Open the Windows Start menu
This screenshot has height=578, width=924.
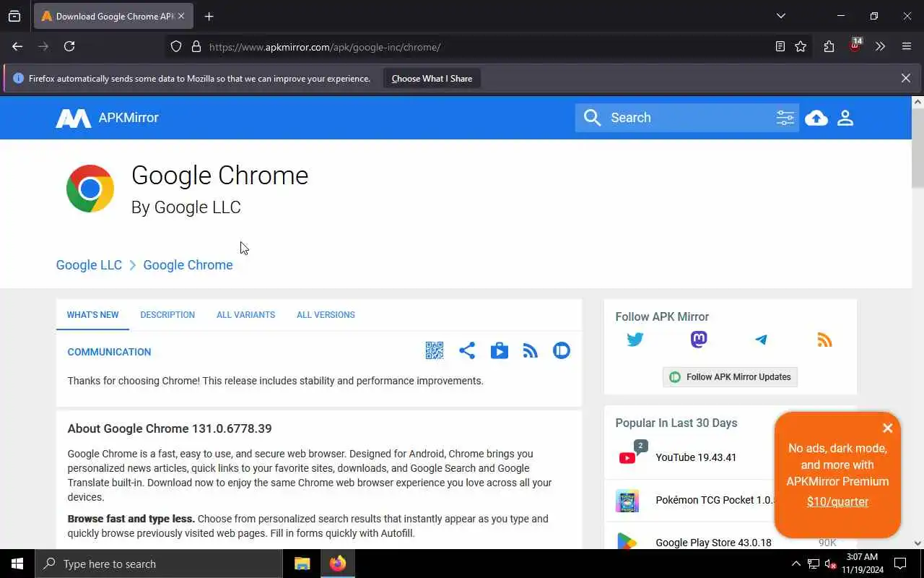tap(17, 564)
